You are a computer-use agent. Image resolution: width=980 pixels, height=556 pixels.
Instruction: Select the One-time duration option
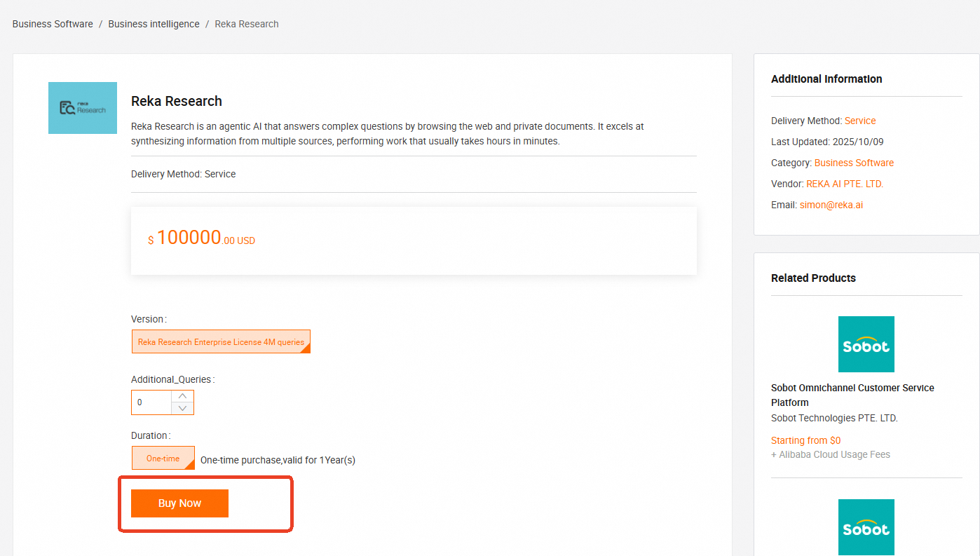coord(163,459)
